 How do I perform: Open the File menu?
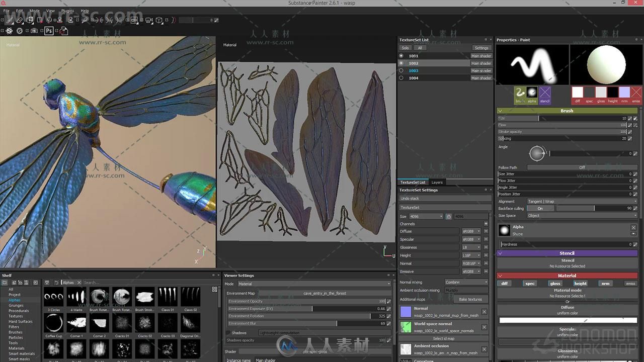(6, 11)
